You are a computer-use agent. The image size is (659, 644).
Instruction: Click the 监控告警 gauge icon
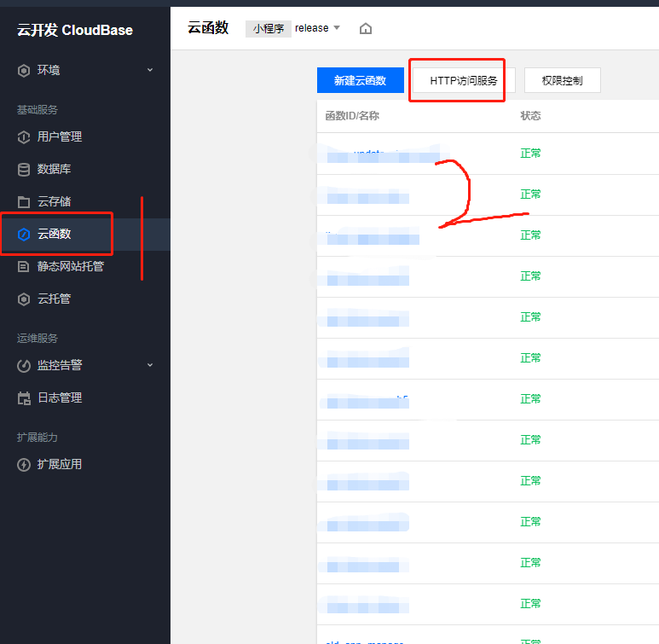click(24, 366)
